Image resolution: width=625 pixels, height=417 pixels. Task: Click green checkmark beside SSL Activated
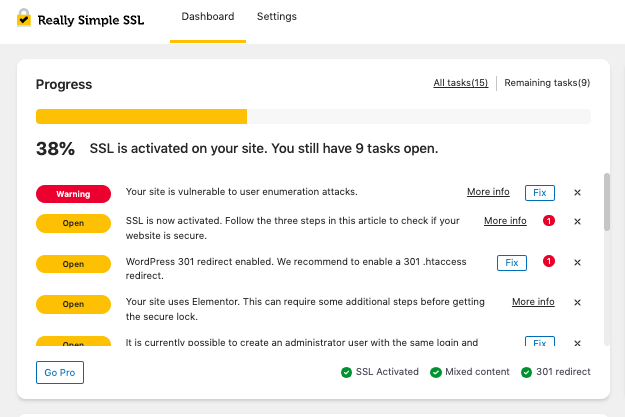click(x=346, y=372)
